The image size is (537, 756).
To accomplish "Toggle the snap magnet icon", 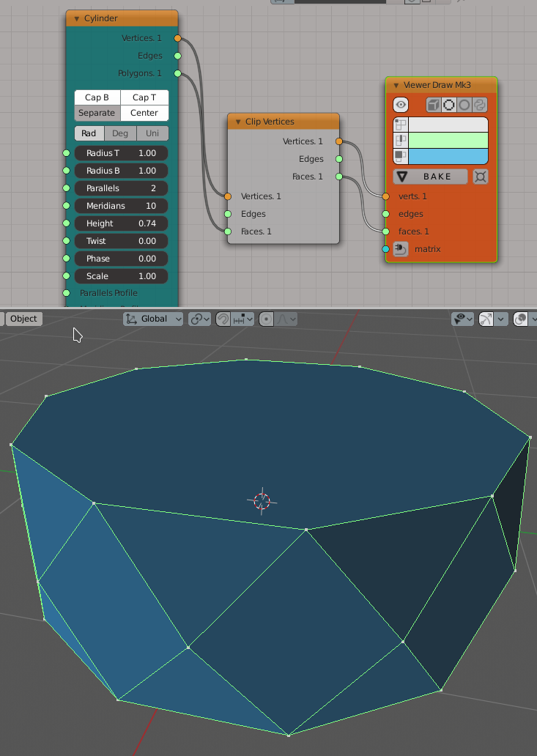I will pos(223,319).
